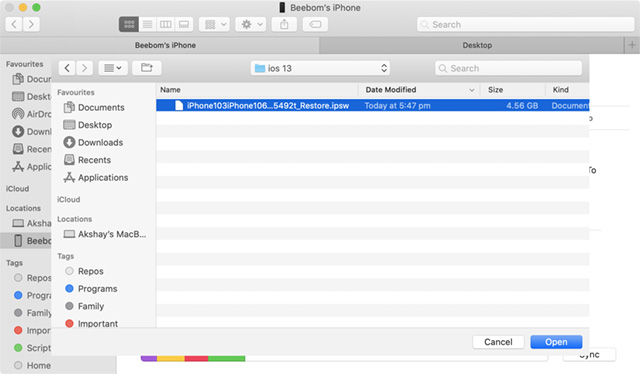
Task: Select the Beebom's iPhone tab
Action: pyautogui.click(x=160, y=45)
